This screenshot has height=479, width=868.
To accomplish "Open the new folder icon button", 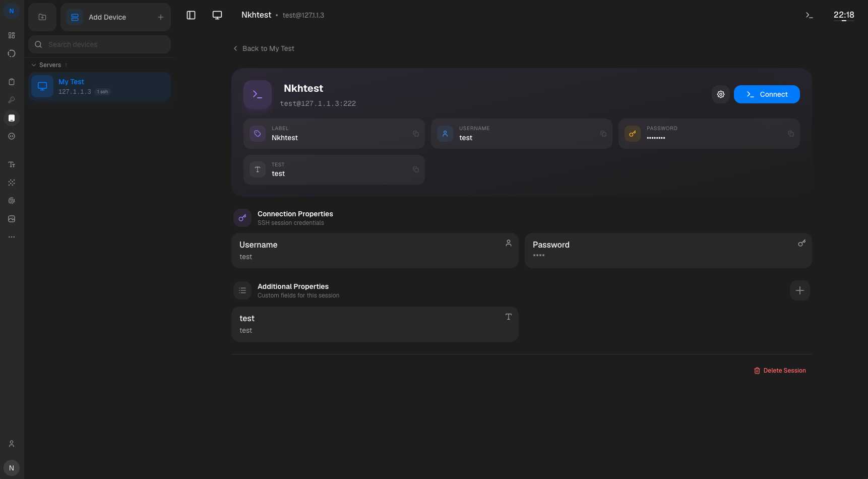I will click(42, 17).
